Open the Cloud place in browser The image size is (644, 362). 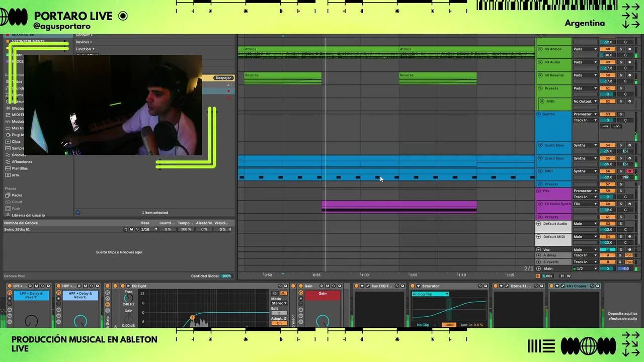coord(17,202)
